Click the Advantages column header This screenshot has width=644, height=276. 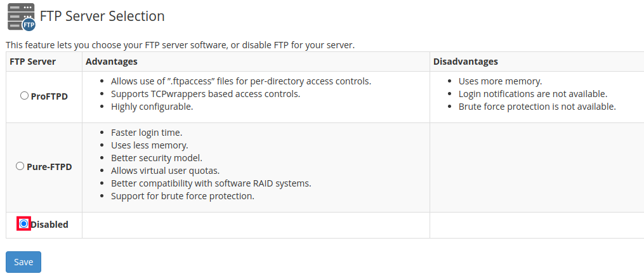click(x=111, y=62)
